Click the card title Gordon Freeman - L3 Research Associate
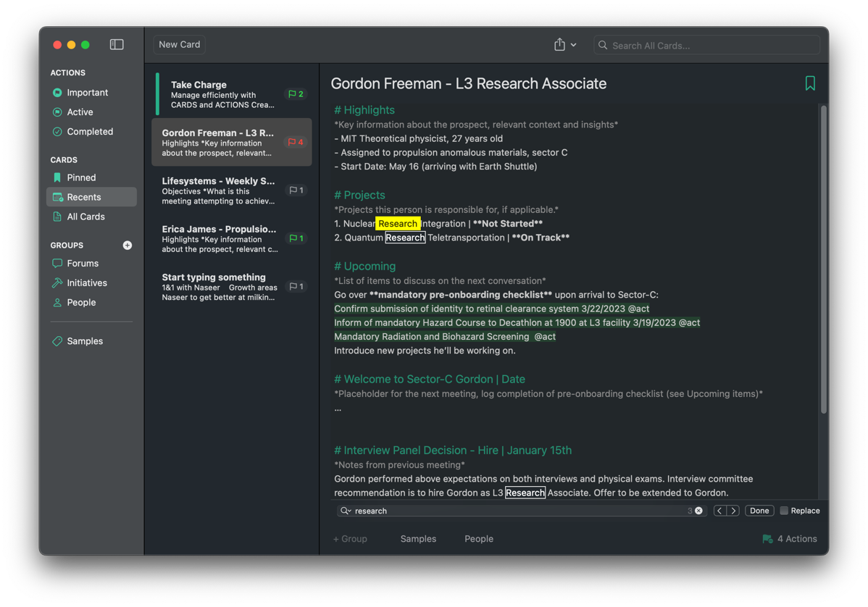 [x=468, y=83]
